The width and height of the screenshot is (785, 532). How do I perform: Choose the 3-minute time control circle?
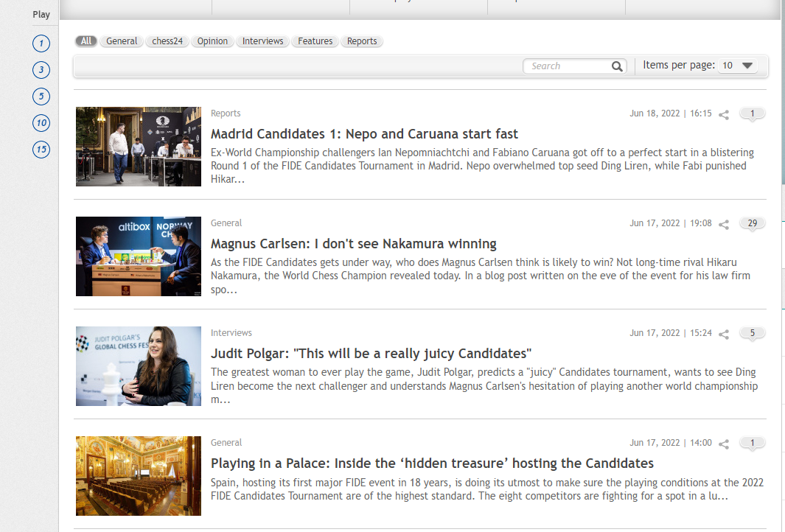41,70
